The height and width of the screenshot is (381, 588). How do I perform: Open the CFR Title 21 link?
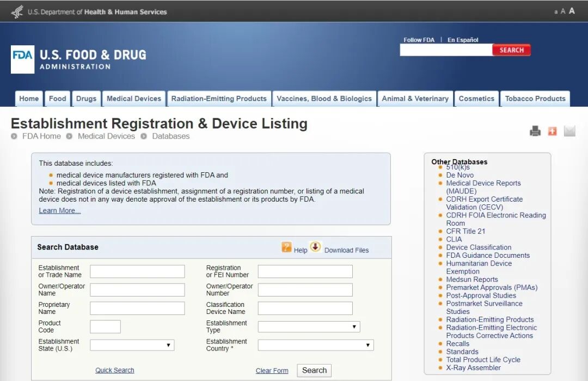point(465,231)
